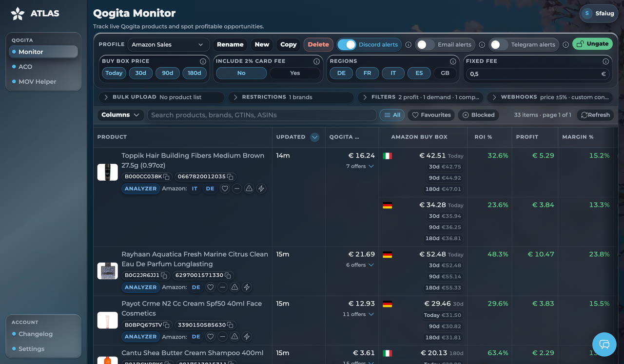Select No for 2% card fee
This screenshot has height=364, width=624.
241,73
